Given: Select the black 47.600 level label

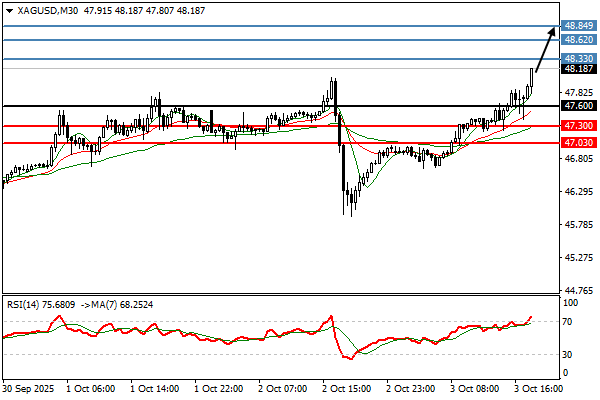Looking at the screenshot, I should pos(580,105).
